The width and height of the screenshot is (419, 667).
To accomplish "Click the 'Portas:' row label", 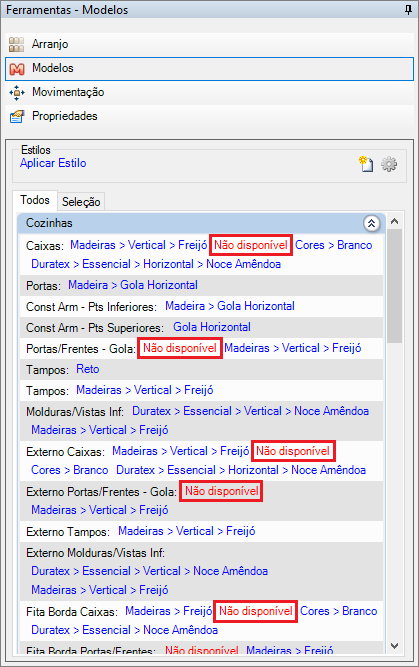I will 43,285.
